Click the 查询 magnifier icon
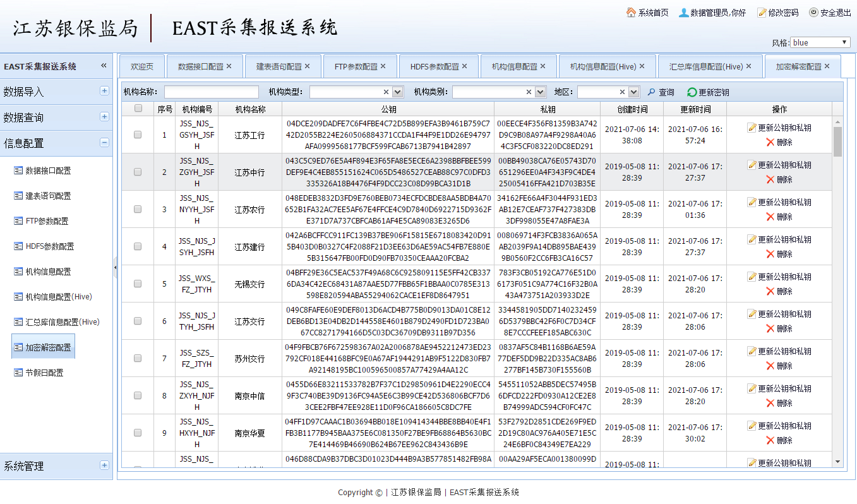 coord(652,92)
